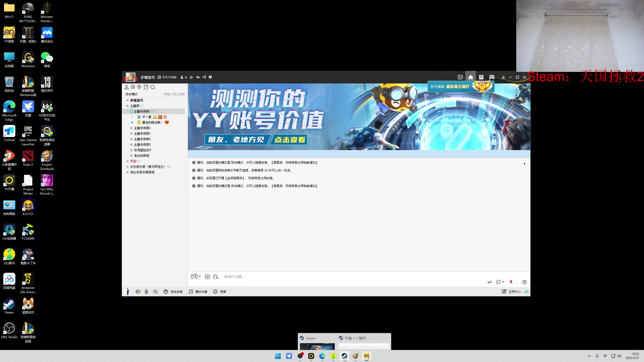
Task: Switch to the list view tab in title bar
Action: 481,77
